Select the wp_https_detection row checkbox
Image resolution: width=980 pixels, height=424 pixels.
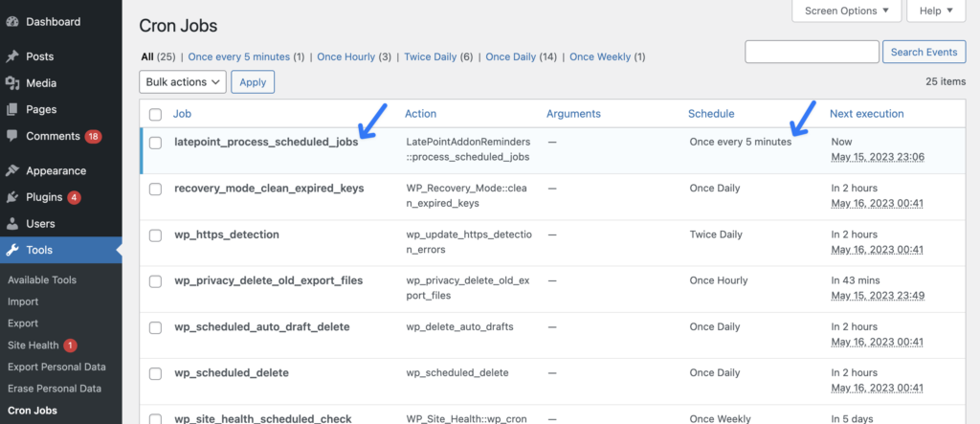156,235
